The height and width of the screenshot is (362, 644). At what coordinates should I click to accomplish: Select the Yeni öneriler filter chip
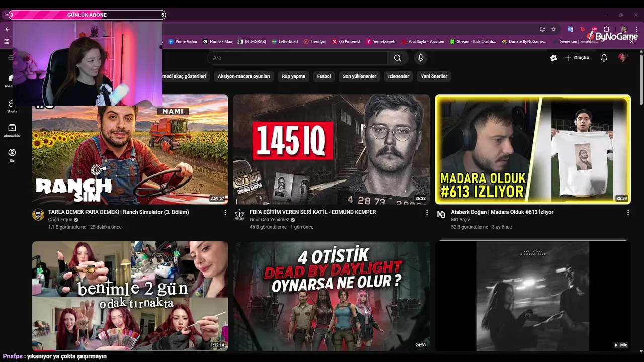coord(434,76)
